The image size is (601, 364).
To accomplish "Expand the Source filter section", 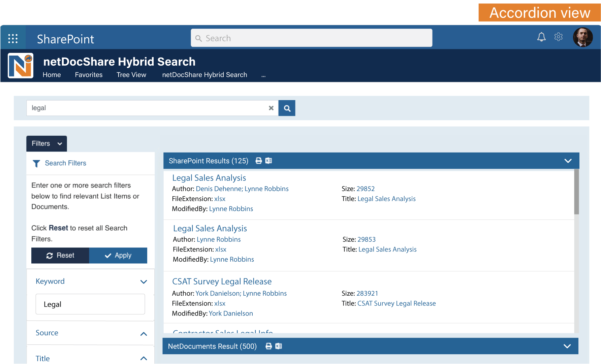I will point(144,334).
